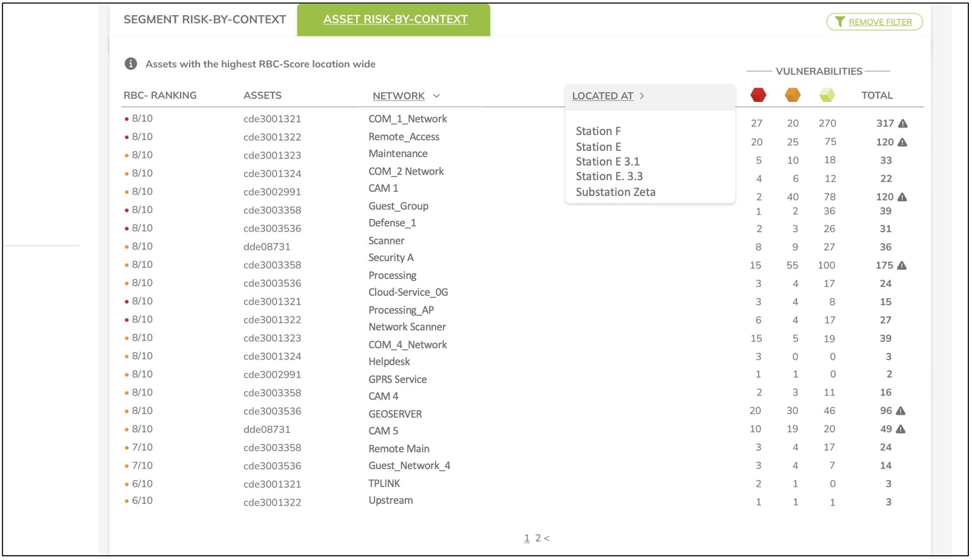Viewport: 972px width, 560px height.
Task: Select Station F from the location list
Action: click(x=598, y=131)
